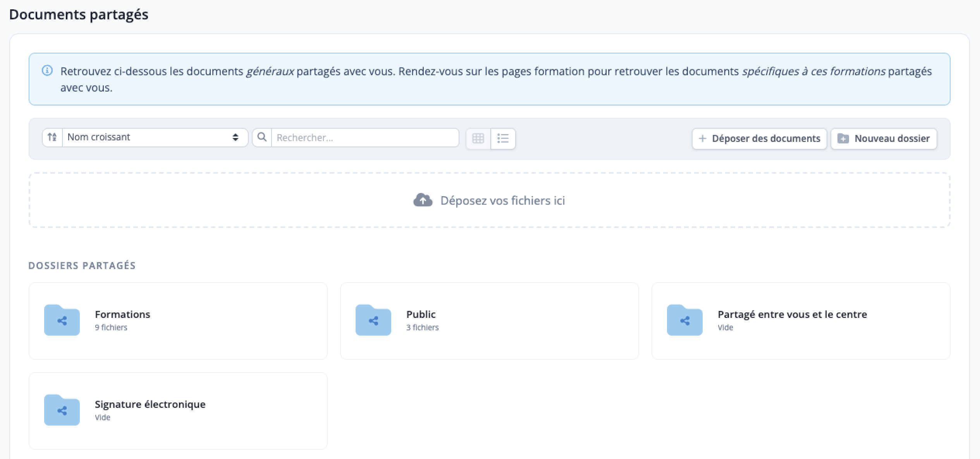Viewport: 980px width, 459px height.
Task: Select the Public folder title
Action: click(x=421, y=314)
